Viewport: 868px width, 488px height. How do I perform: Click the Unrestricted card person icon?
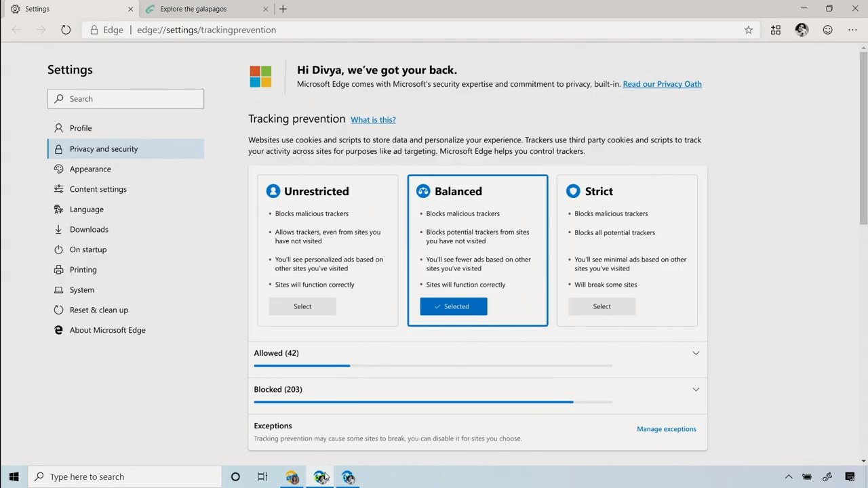tap(273, 191)
